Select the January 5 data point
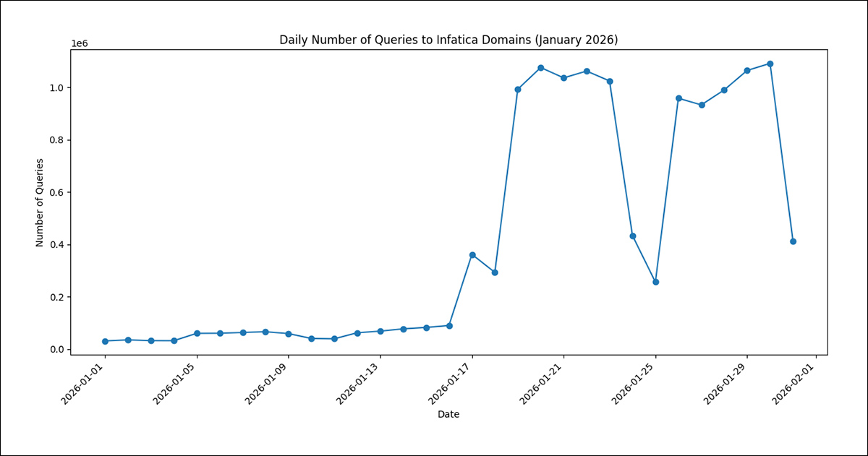 197,333
